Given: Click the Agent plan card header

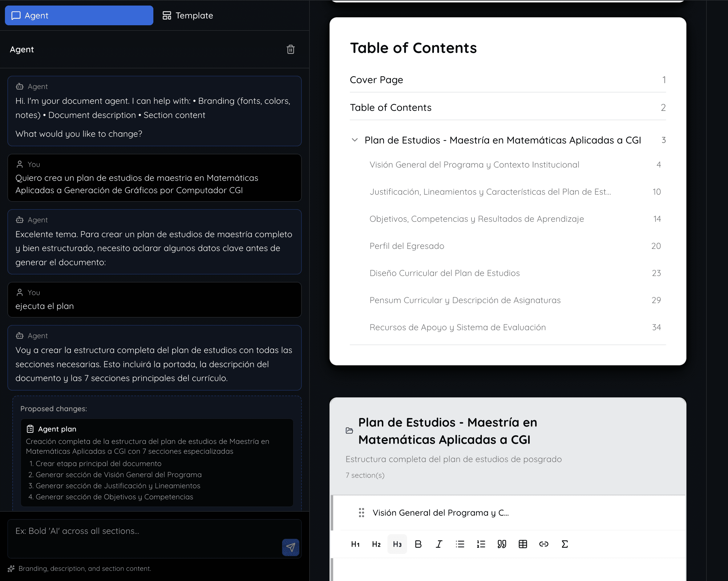Looking at the screenshot, I should pyautogui.click(x=51, y=429).
